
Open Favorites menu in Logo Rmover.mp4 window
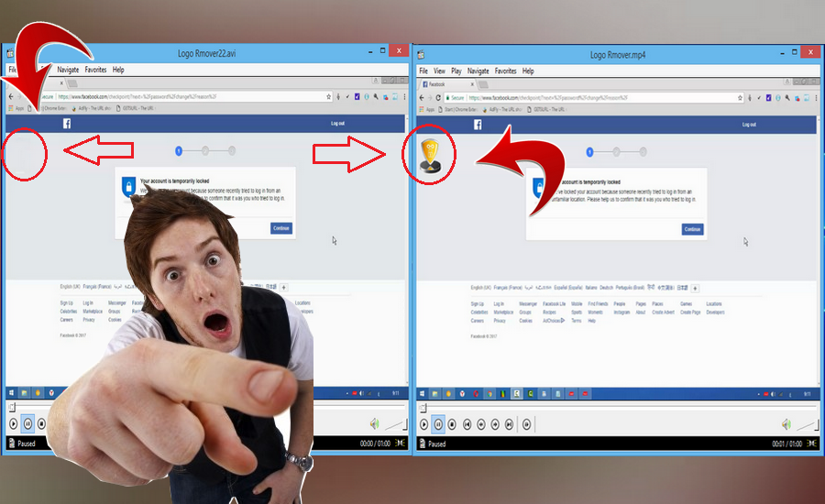pos(506,71)
